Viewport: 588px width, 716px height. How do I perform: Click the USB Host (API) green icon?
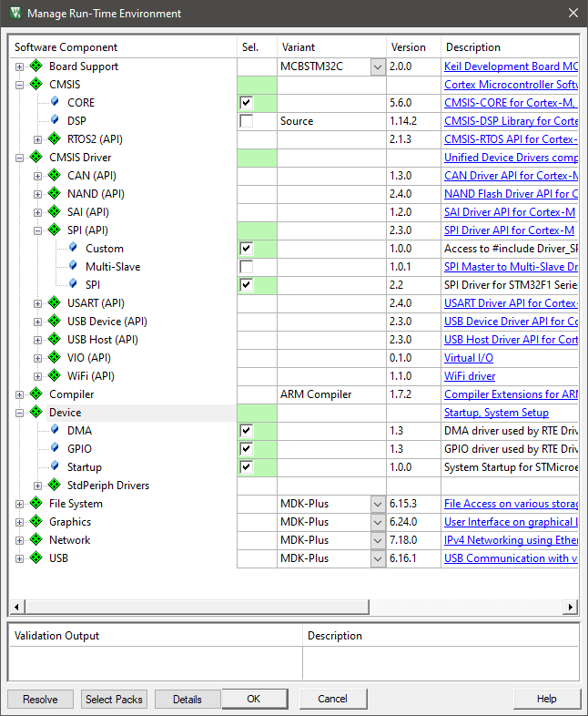tap(55, 339)
